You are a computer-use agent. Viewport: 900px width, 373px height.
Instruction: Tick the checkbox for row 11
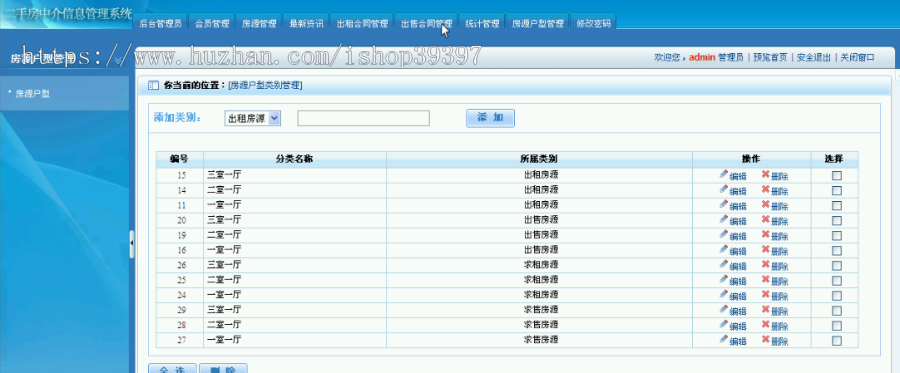[x=836, y=205]
